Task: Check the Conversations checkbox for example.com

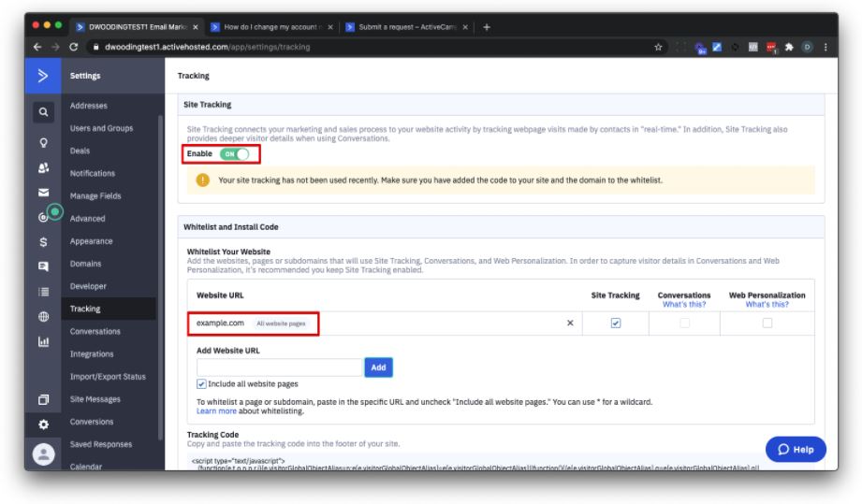Action: [x=684, y=323]
